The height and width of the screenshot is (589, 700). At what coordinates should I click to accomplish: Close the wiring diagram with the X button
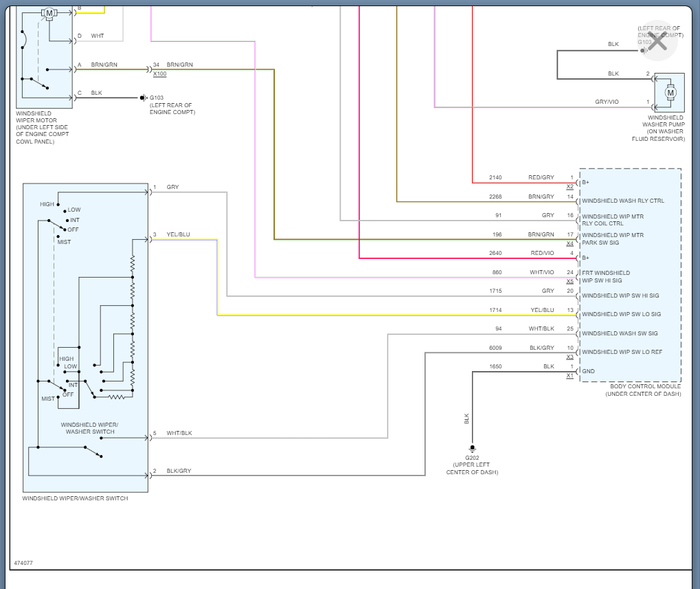(657, 41)
